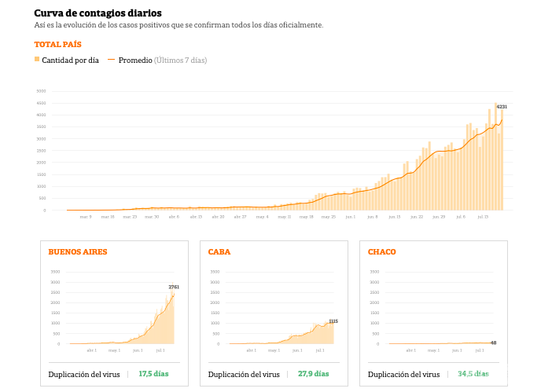The height and width of the screenshot is (392, 552).
Task: Click the '27,9 días' duplication value
Action: [x=313, y=375]
